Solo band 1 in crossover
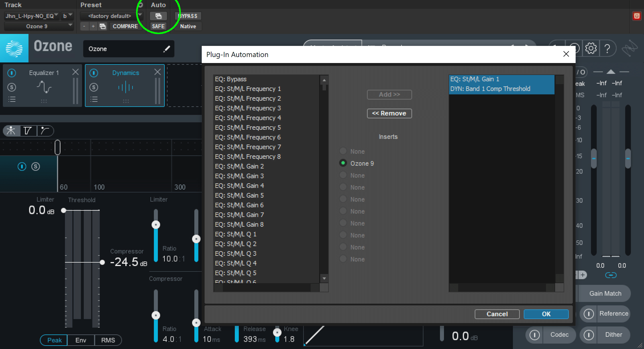The height and width of the screenshot is (349, 644). 36,167
